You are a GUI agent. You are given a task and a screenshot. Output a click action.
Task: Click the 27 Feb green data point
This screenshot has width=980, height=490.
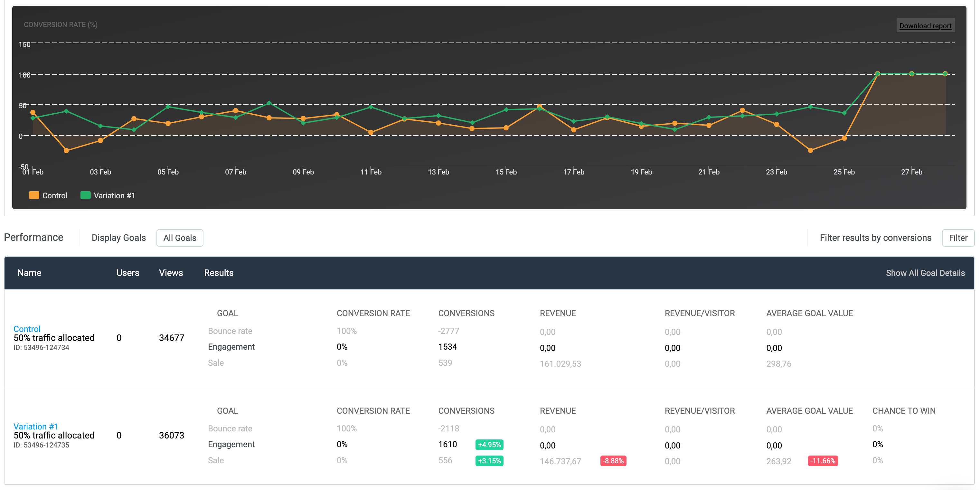click(x=911, y=74)
